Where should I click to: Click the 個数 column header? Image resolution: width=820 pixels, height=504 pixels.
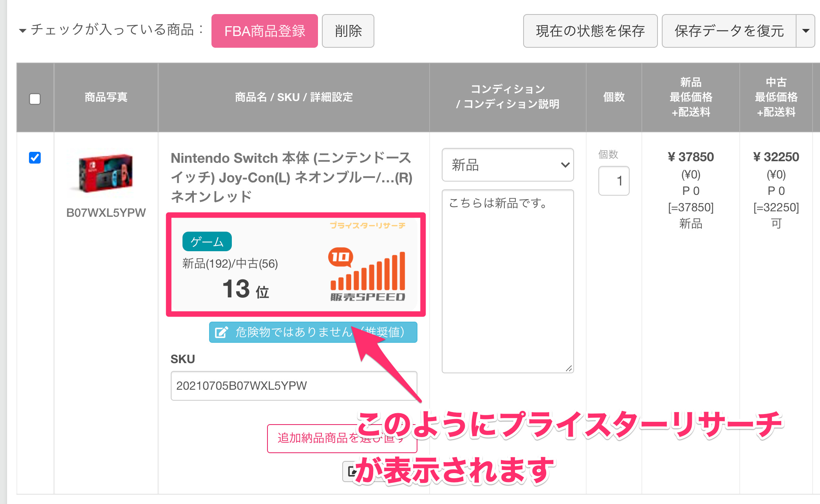click(x=614, y=97)
